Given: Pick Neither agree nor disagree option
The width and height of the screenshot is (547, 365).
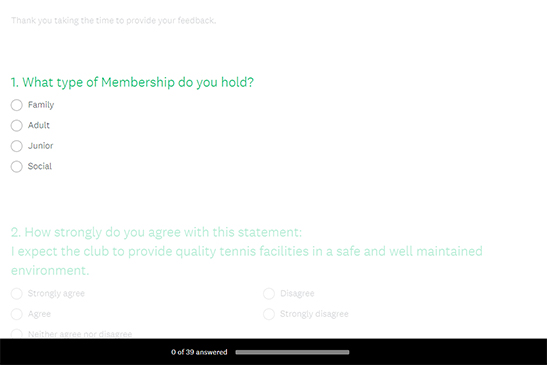Looking at the screenshot, I should pos(16,334).
